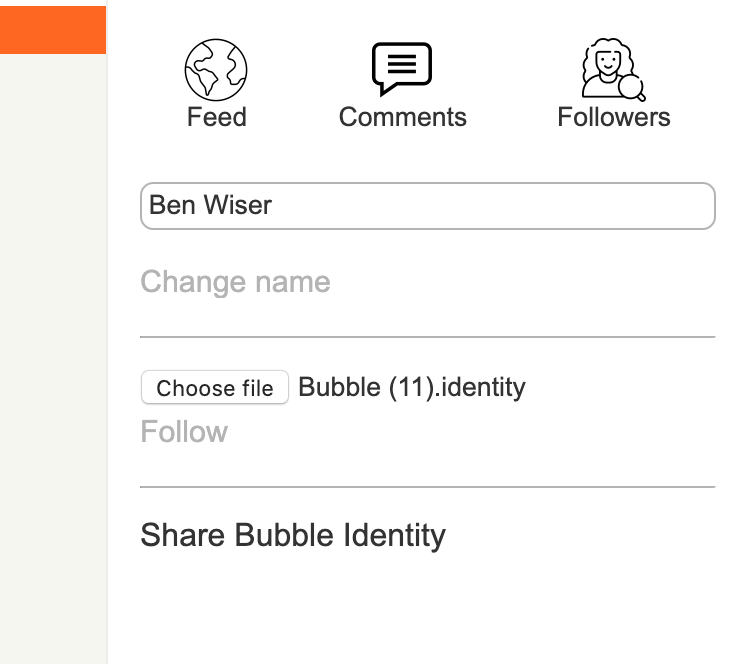Screen dimensions: 734x664
Task: Focus the Ben Wiser name field
Action: 427,206
